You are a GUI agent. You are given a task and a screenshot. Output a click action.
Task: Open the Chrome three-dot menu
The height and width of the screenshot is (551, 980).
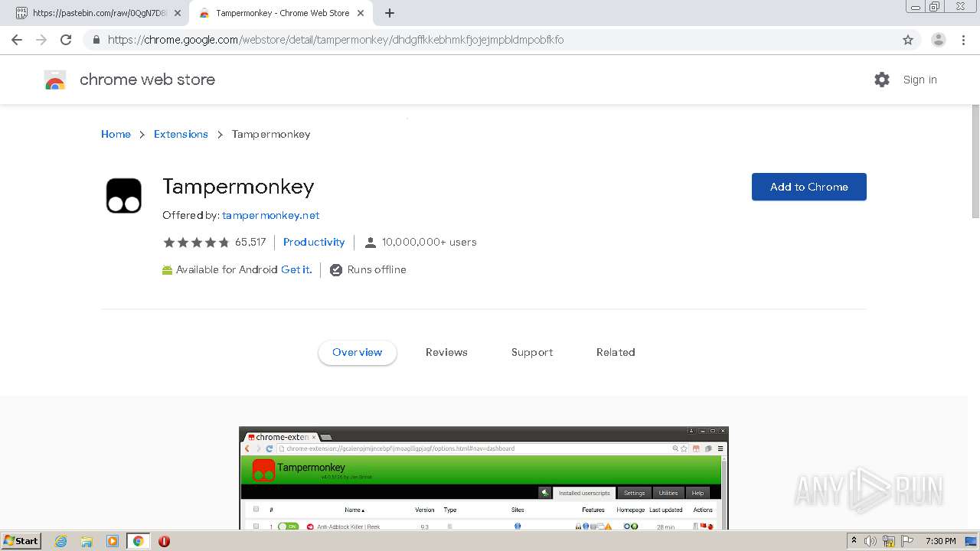[963, 40]
